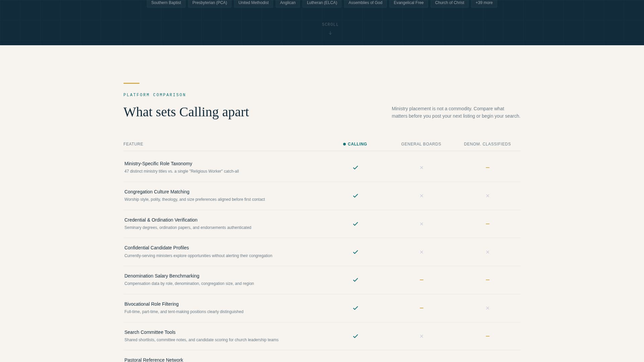Screen dimensions: 644x362
Task: Click the Ministry-Specific Role Taxonomy feature title
Action: click(158, 164)
